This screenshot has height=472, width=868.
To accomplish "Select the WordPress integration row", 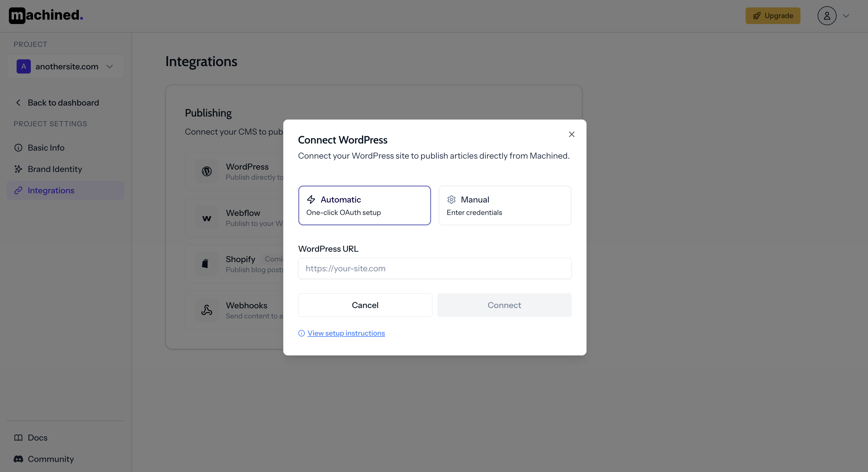I will pos(234,171).
